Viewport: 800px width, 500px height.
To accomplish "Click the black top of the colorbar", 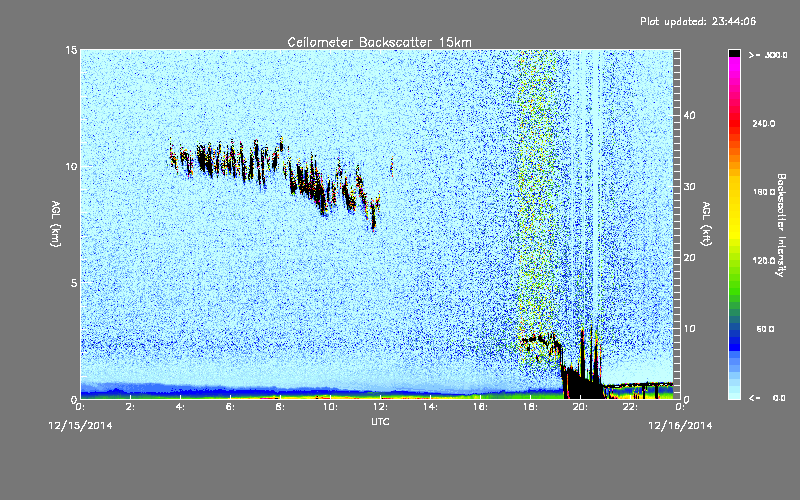I will pos(734,53).
